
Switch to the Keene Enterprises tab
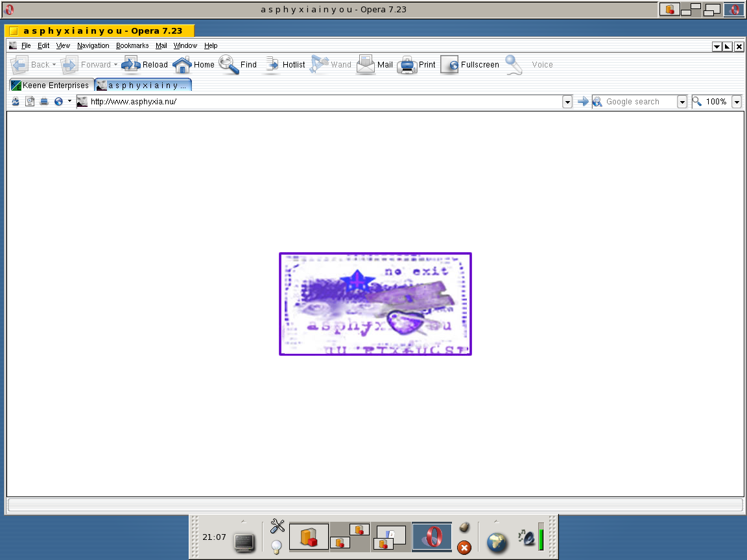(x=51, y=86)
